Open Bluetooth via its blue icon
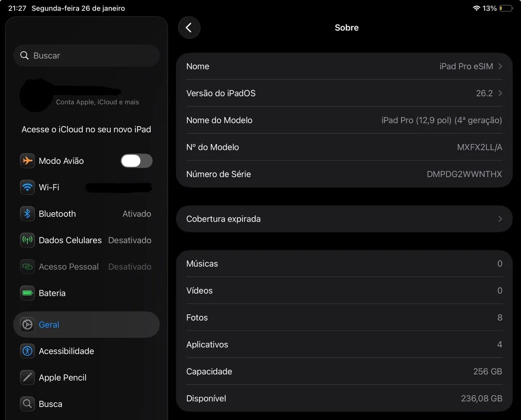The image size is (521, 420). (x=27, y=214)
